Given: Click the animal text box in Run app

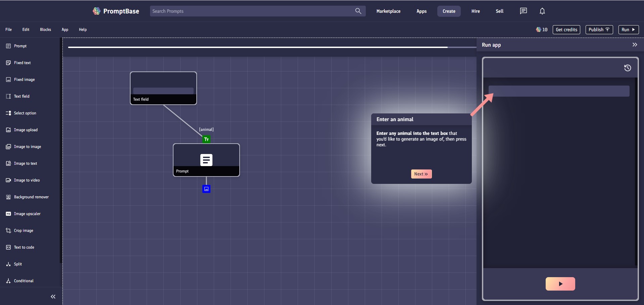Looking at the screenshot, I should point(559,91).
